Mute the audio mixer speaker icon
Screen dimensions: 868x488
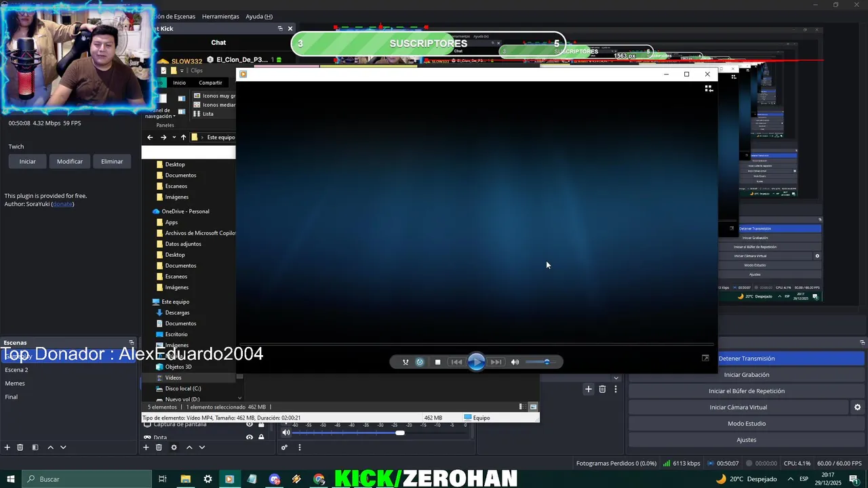286,432
